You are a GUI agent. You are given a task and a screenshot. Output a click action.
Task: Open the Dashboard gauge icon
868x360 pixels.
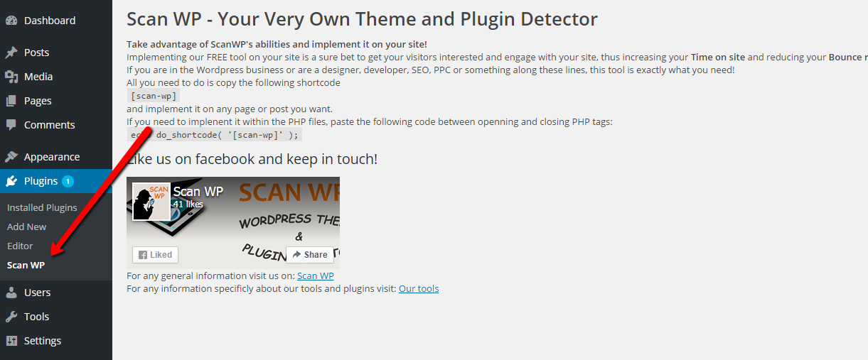(x=11, y=21)
